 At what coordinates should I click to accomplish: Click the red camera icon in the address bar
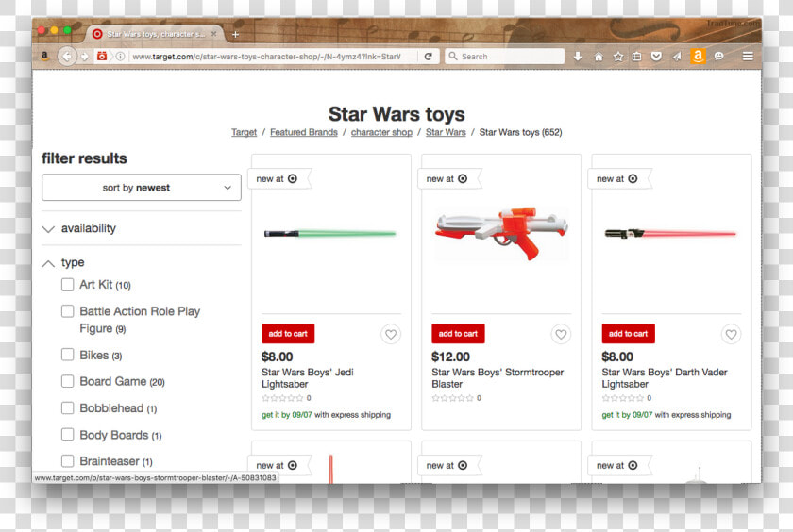click(x=102, y=56)
